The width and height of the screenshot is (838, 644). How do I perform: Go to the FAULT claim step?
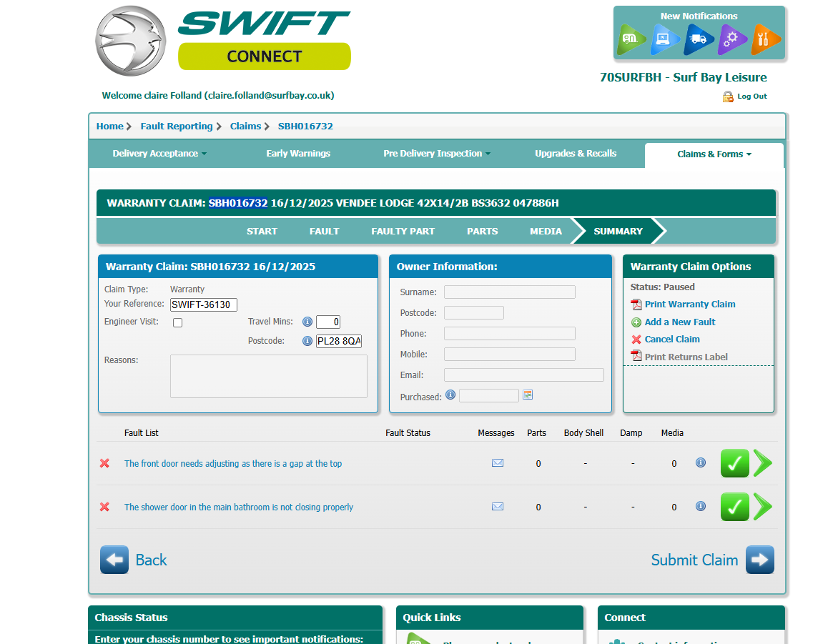[x=324, y=232]
